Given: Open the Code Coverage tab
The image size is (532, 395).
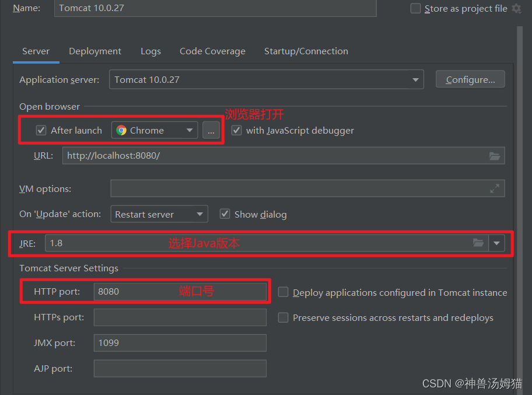Looking at the screenshot, I should click(x=212, y=51).
